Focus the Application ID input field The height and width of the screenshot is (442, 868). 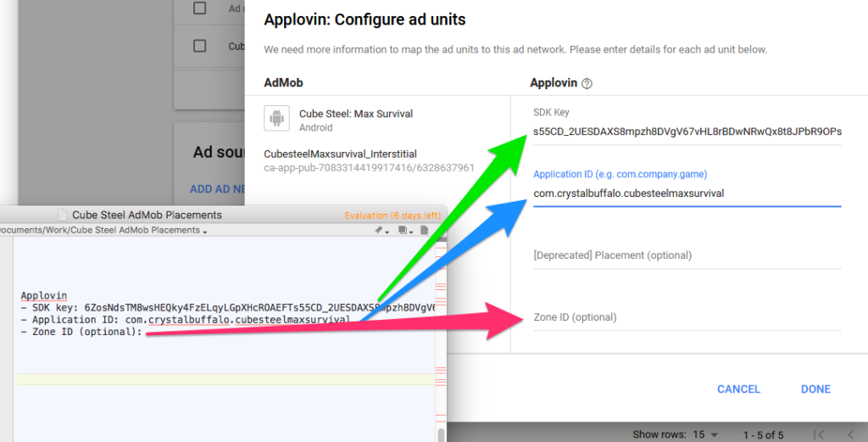pyautogui.click(x=687, y=193)
